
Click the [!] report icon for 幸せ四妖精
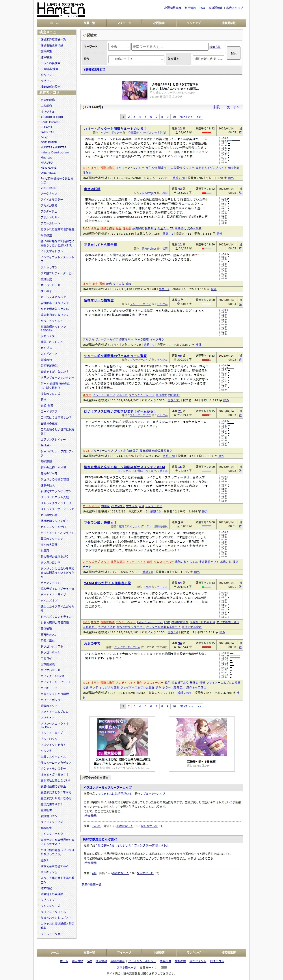point(240,189)
